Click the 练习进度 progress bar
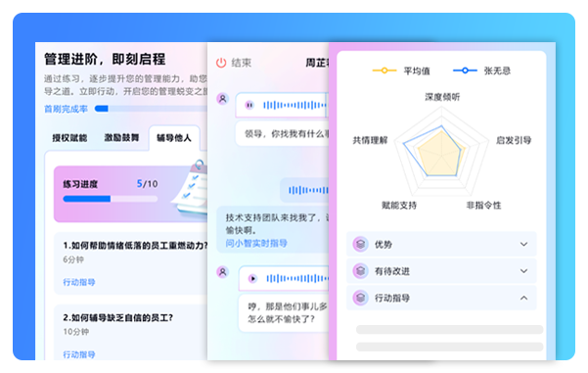 point(111,199)
